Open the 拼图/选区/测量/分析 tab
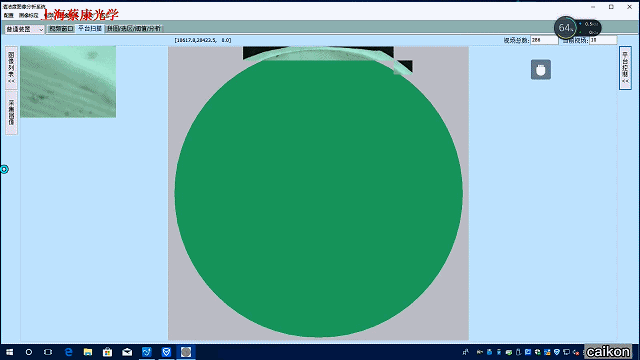The height and width of the screenshot is (360, 640). pos(134,29)
